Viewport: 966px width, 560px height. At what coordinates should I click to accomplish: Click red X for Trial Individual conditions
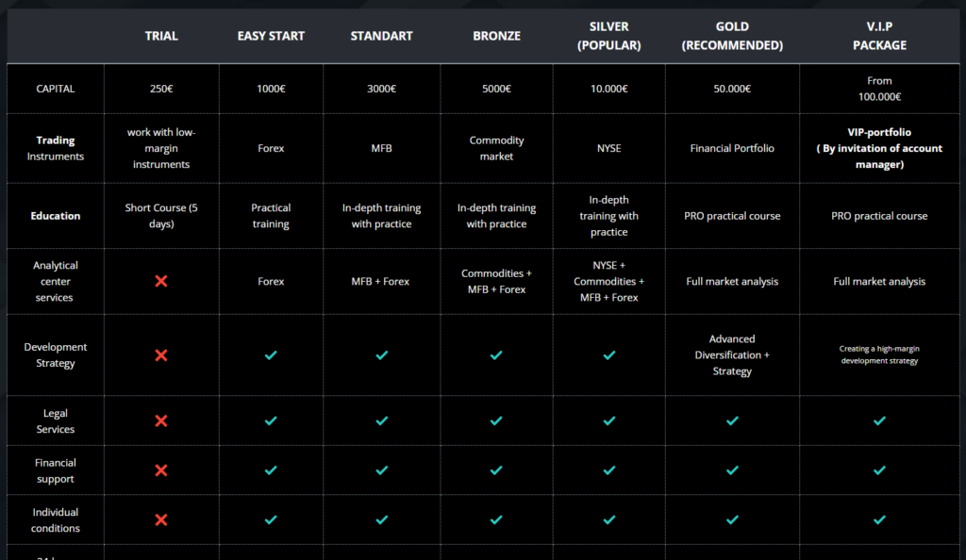point(161,519)
